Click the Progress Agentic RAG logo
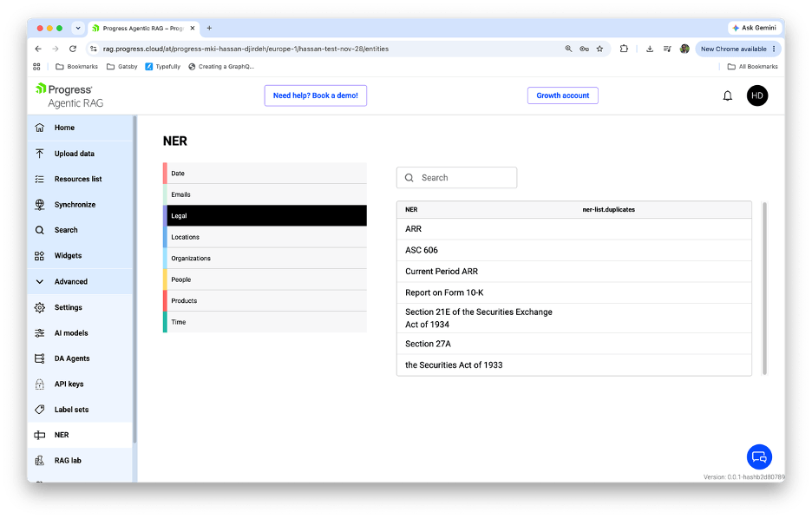The height and width of the screenshot is (519, 812). coord(70,95)
